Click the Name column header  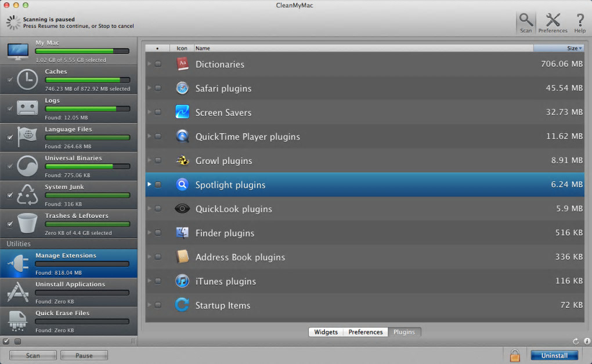tap(363, 48)
